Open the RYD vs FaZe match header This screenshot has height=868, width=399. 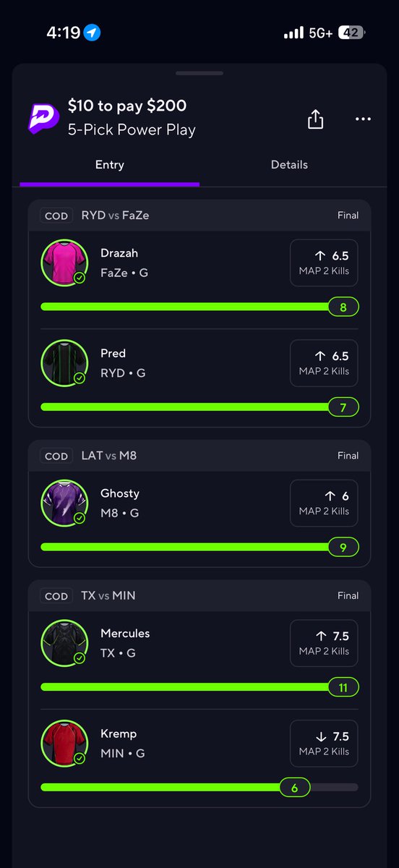[x=199, y=216]
